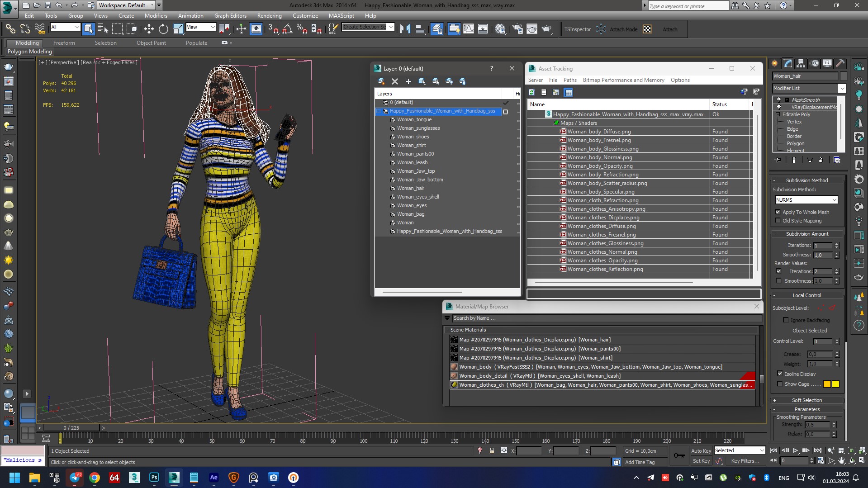
Task: Open the Modifiers menu
Action: pyautogui.click(x=156, y=15)
